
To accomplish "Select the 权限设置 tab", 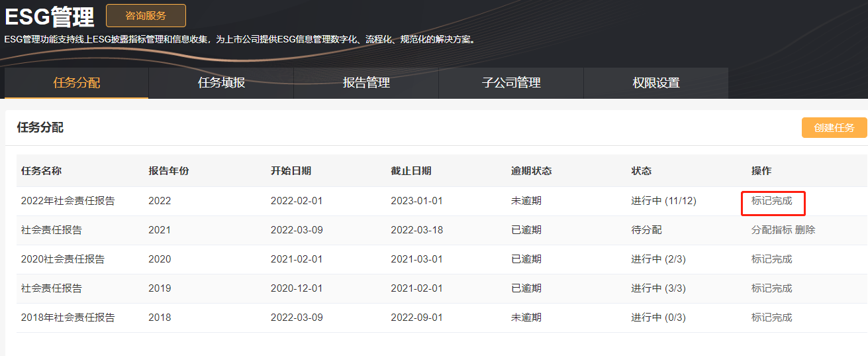I will (656, 83).
